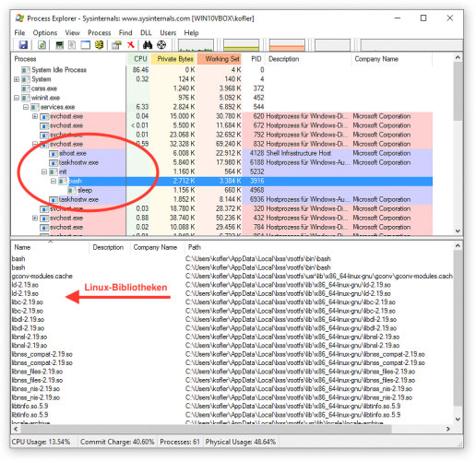Click the lower pane vertical scroll-down arrow
The width and height of the screenshot is (476, 461).
(458, 420)
